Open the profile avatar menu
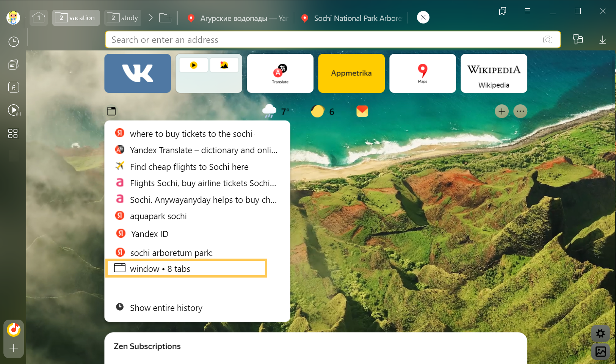This screenshot has width=616, height=364. pos(13,17)
